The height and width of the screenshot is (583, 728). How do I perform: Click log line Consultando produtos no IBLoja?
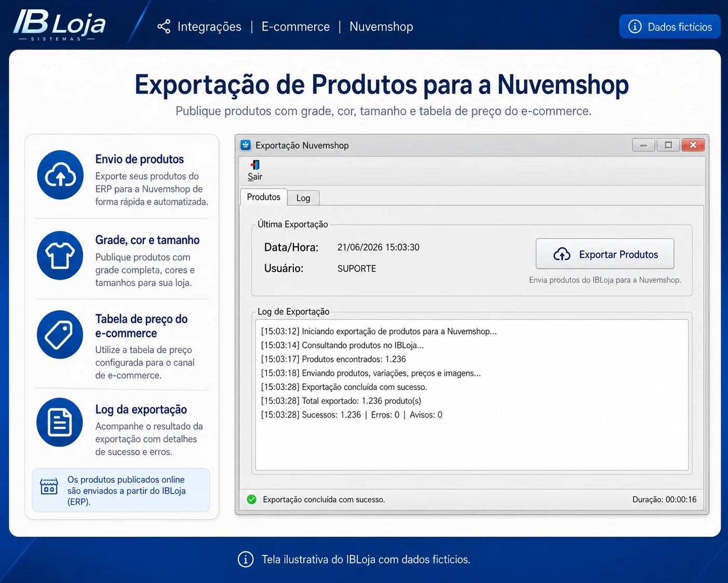point(343,346)
